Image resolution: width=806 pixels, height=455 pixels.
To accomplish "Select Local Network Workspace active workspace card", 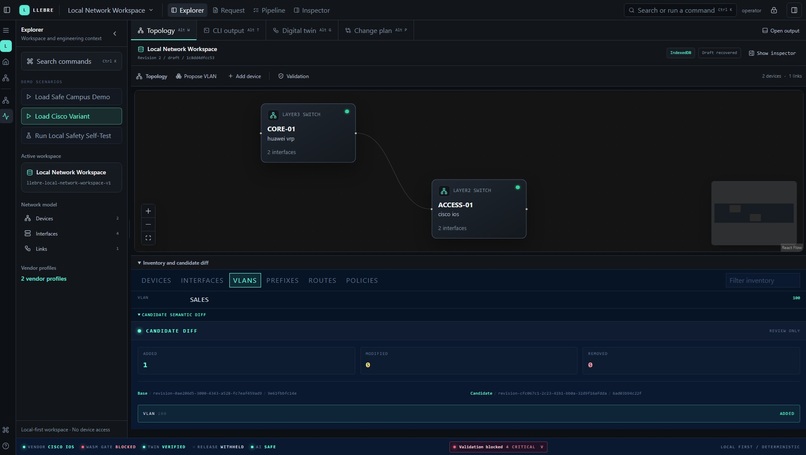I will [71, 177].
